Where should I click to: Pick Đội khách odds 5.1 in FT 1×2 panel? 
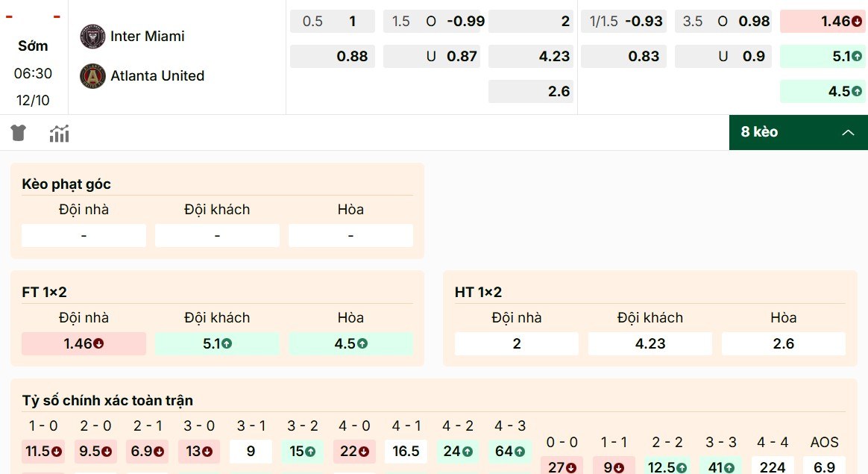coord(217,344)
